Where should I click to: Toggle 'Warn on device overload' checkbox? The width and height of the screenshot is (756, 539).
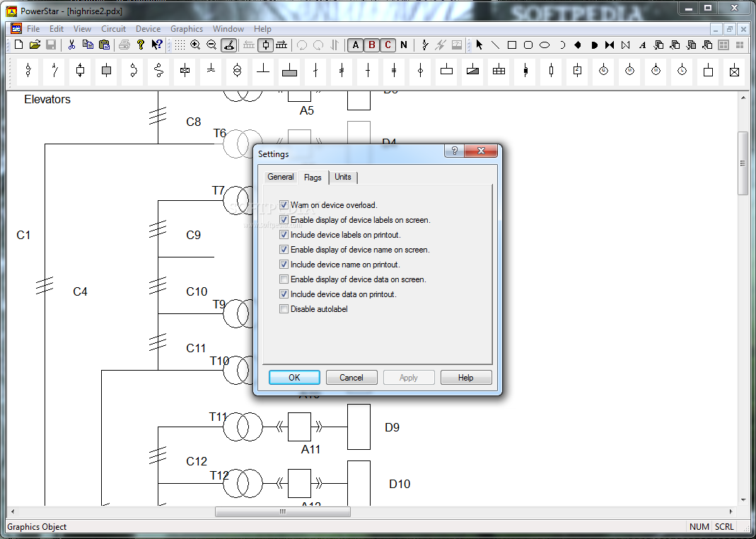click(284, 205)
